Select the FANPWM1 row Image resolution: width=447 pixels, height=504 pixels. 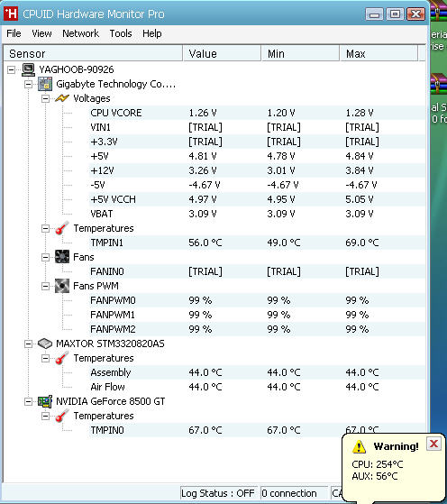(x=257, y=315)
